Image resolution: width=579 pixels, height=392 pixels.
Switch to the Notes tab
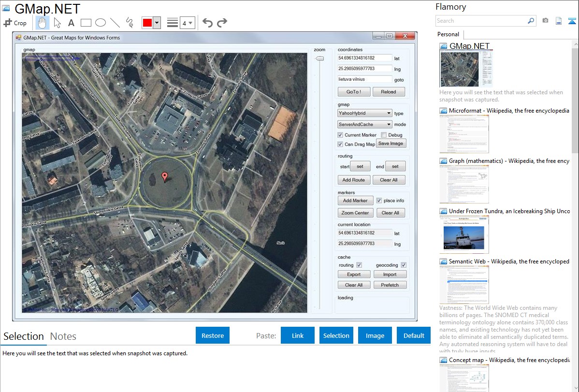(63, 336)
